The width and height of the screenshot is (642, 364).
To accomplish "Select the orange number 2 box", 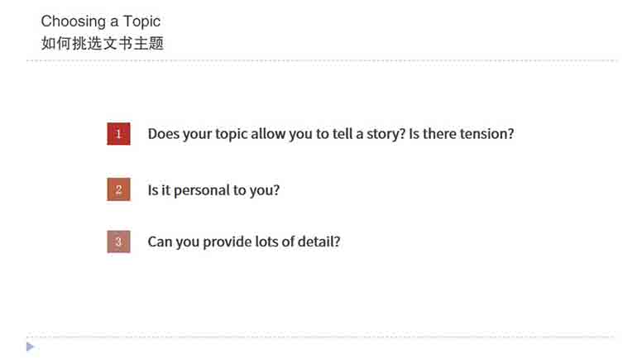I will coord(119,189).
